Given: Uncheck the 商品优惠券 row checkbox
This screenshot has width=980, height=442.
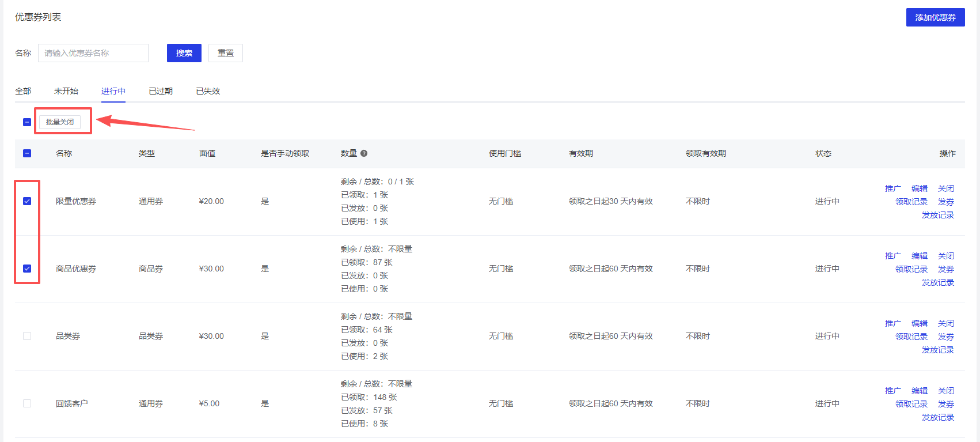Looking at the screenshot, I should click(x=27, y=269).
